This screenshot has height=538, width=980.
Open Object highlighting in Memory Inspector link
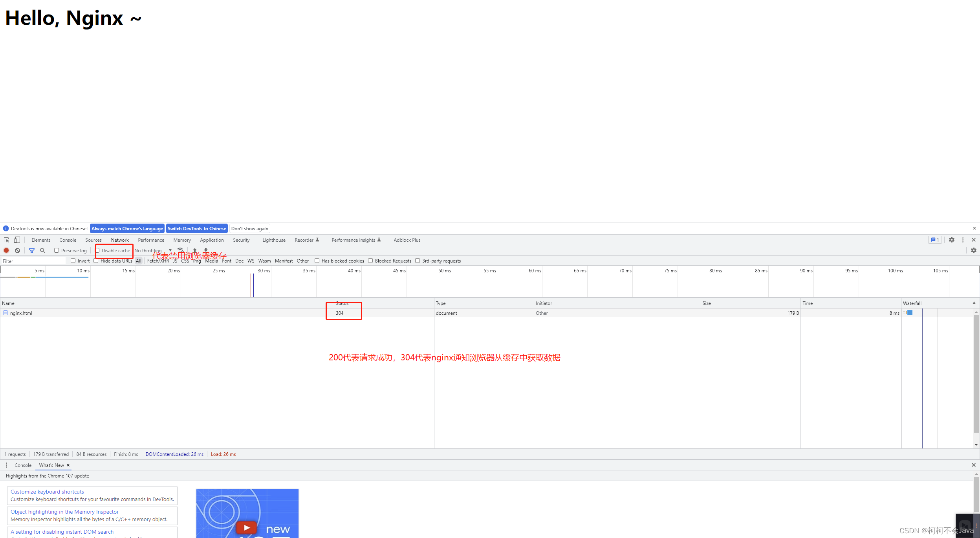click(x=64, y=511)
